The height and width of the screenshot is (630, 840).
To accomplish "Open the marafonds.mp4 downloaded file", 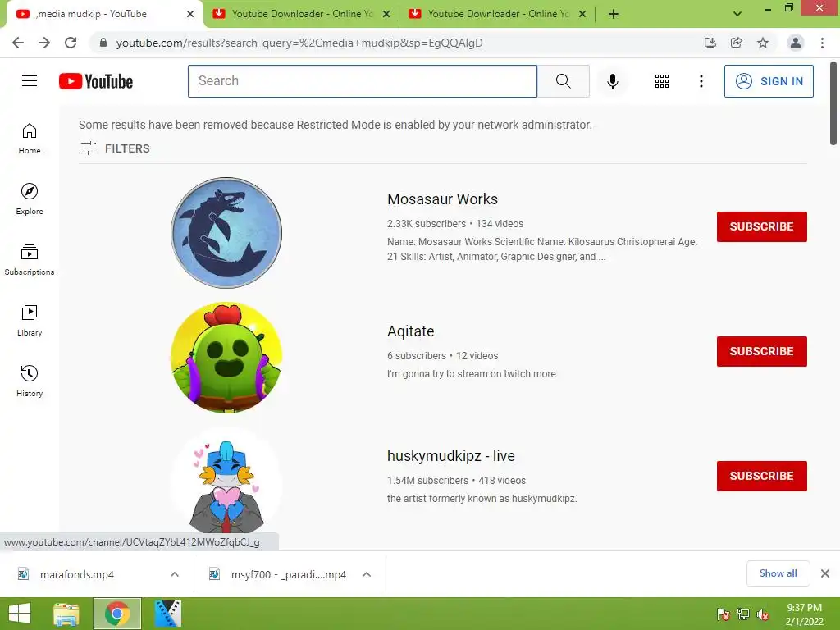I will pos(76,574).
